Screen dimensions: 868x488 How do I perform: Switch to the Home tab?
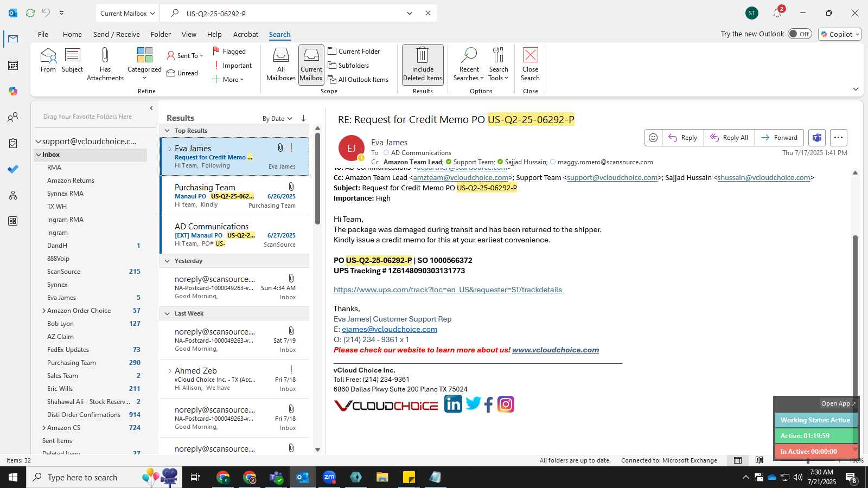pyautogui.click(x=72, y=34)
